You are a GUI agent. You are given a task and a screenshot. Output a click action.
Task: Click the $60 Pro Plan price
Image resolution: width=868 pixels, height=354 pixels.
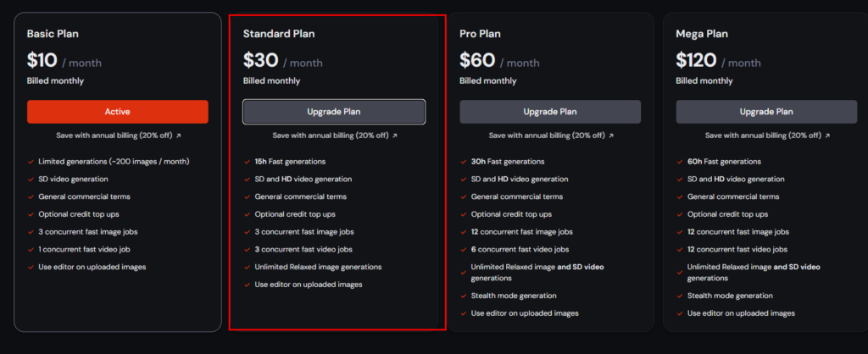[476, 60]
